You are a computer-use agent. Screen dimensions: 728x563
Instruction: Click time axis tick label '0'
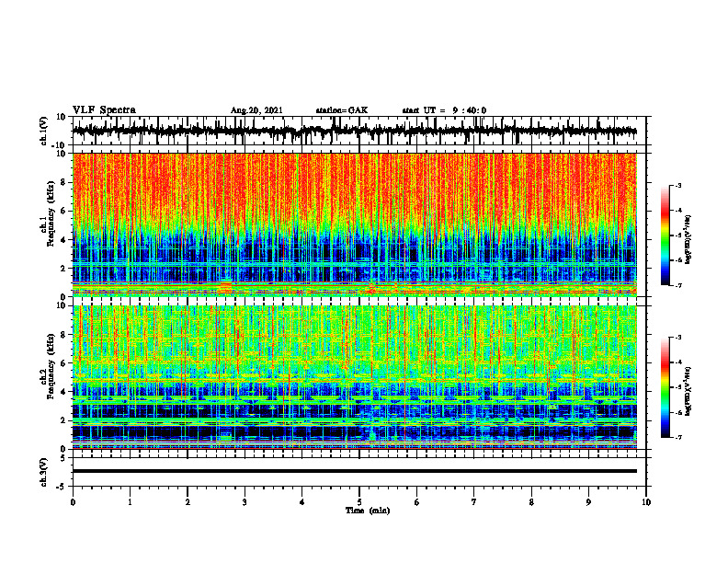[x=73, y=502]
